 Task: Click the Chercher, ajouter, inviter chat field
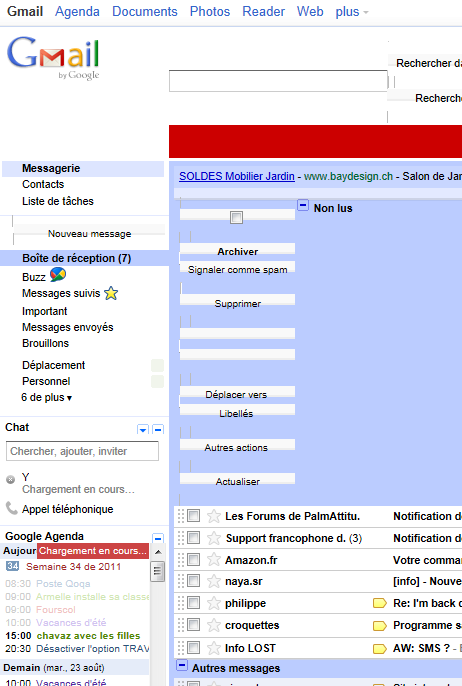click(82, 451)
